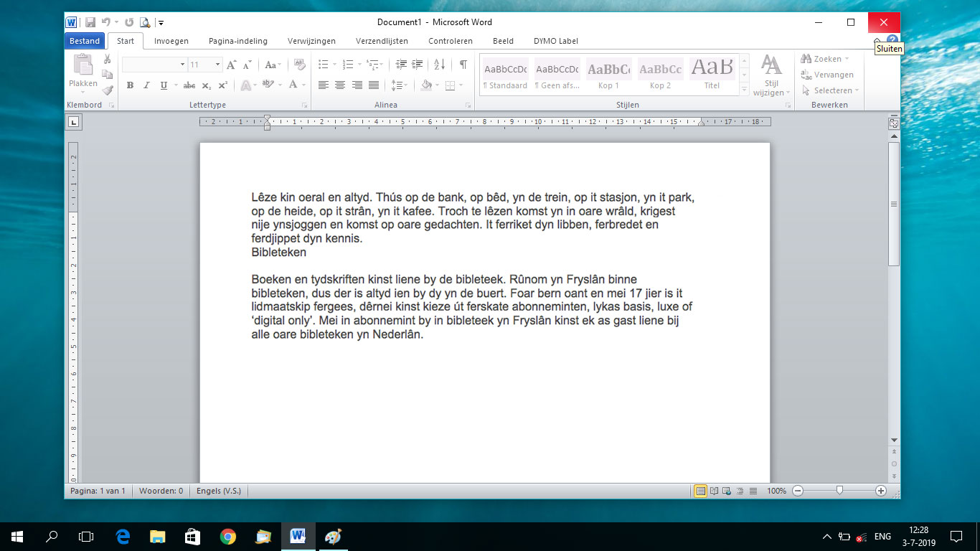
Task: Click the Vervangen button
Action: click(x=827, y=75)
